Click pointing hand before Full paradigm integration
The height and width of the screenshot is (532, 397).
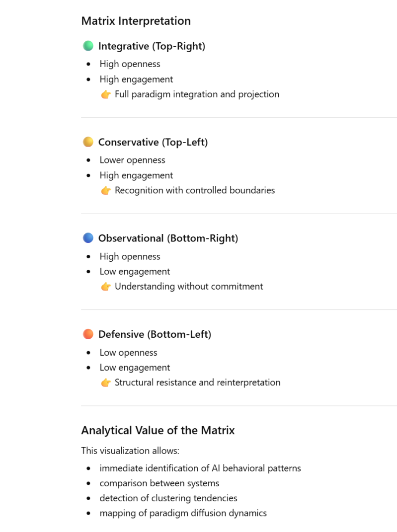106,94
